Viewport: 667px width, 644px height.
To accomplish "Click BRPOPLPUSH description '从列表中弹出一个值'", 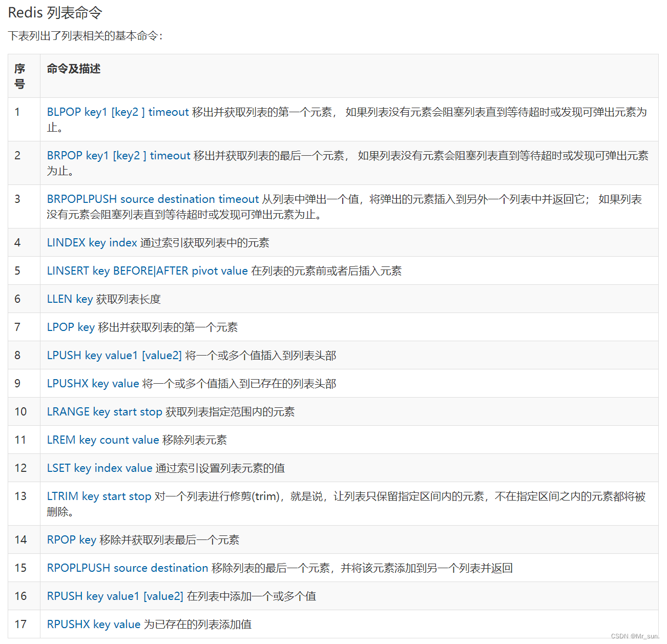I will [x=310, y=199].
